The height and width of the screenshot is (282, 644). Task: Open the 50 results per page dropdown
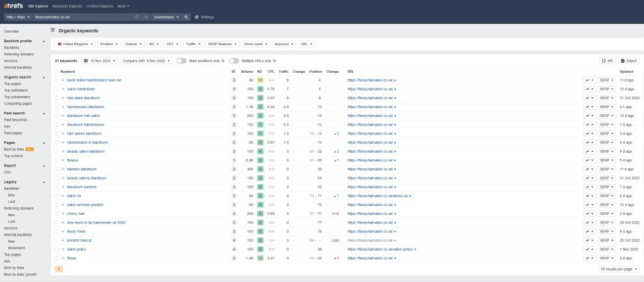click(619, 269)
